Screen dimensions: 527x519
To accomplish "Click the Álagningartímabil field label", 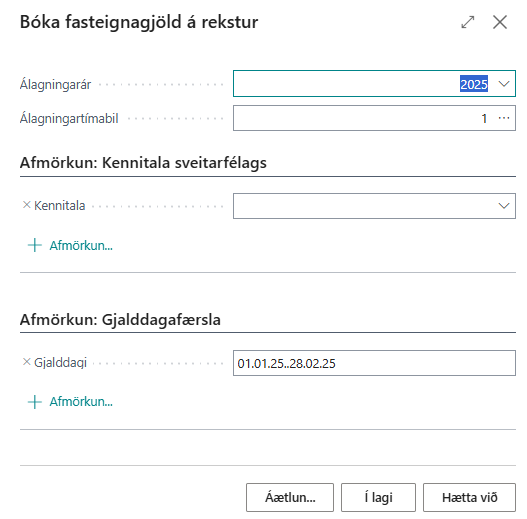I will click(x=69, y=118).
